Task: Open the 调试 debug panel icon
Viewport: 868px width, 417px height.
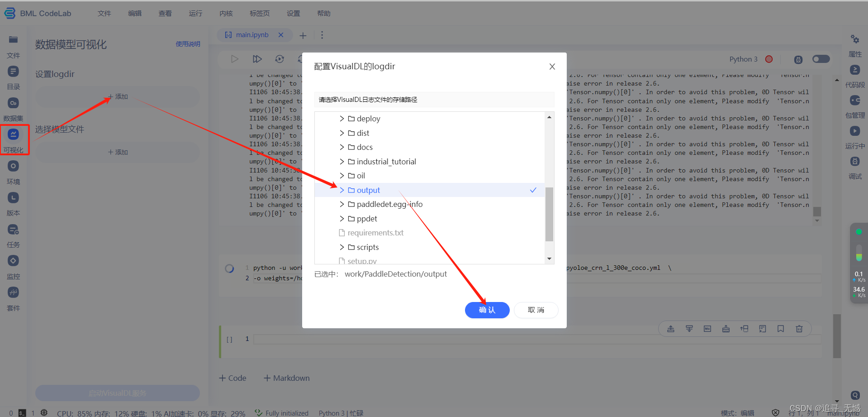Action: pyautogui.click(x=855, y=161)
